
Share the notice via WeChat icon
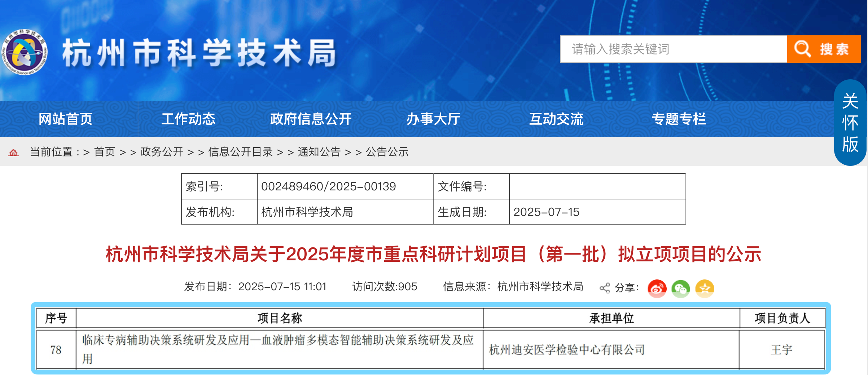pos(680,288)
